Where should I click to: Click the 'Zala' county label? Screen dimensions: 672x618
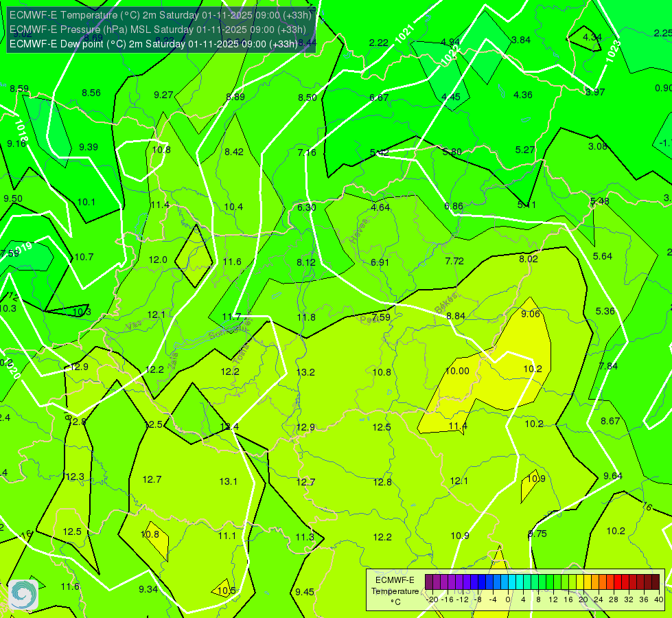coord(173,360)
